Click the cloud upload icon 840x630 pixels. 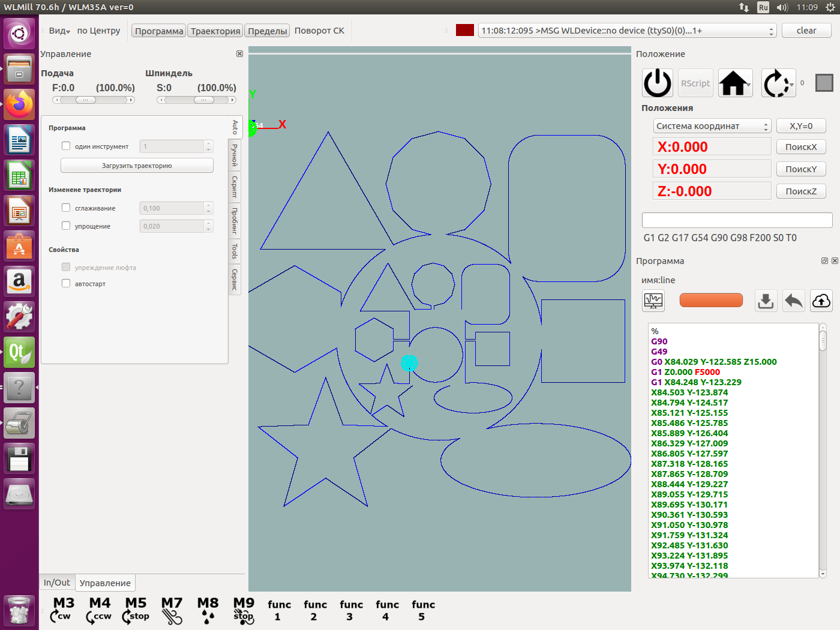[x=821, y=300]
